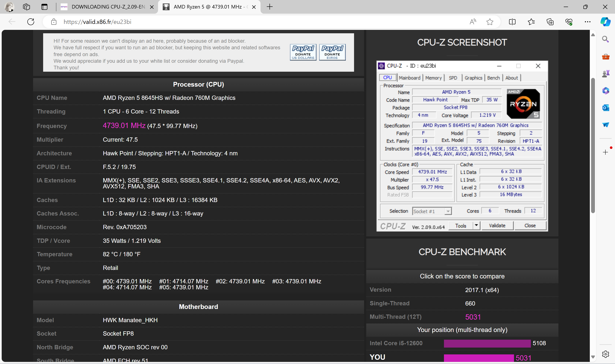Image resolution: width=615 pixels, height=364 pixels.
Task: Open the Settings and more ellipsis menu
Action: coord(587,22)
